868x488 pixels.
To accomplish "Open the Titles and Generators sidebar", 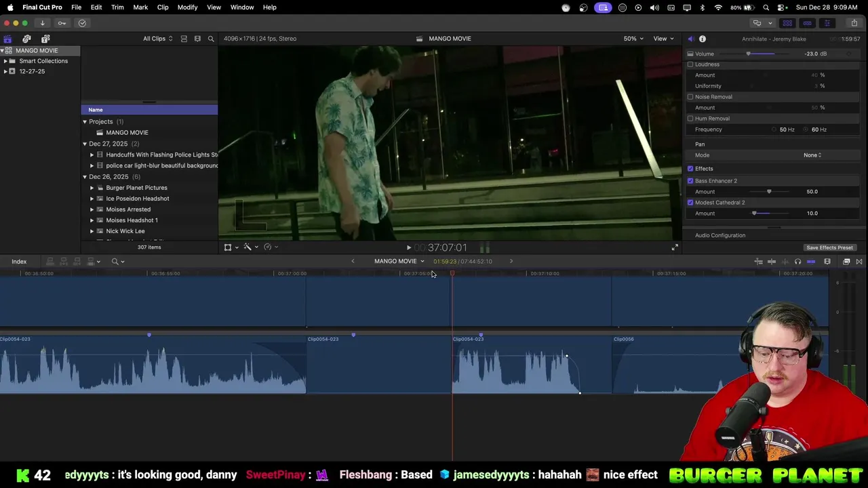I will [x=45, y=39].
